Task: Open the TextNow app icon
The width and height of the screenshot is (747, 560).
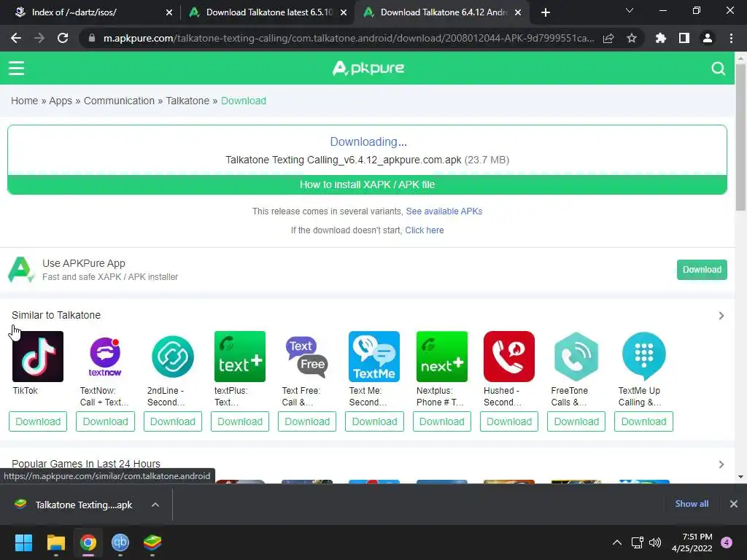Action: 105,356
